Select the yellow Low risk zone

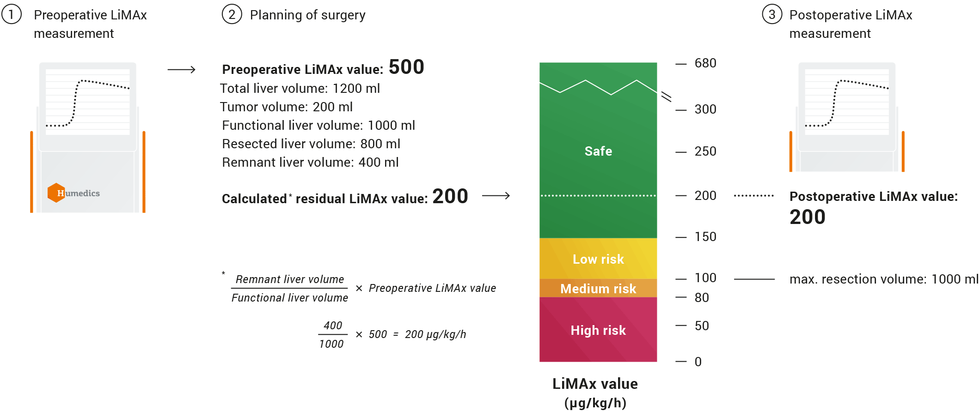(x=598, y=259)
